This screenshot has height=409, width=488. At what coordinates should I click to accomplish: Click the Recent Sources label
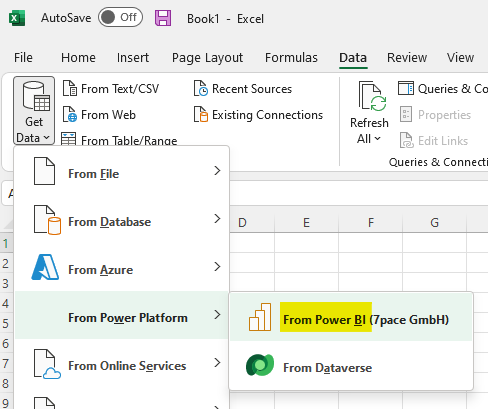252,89
